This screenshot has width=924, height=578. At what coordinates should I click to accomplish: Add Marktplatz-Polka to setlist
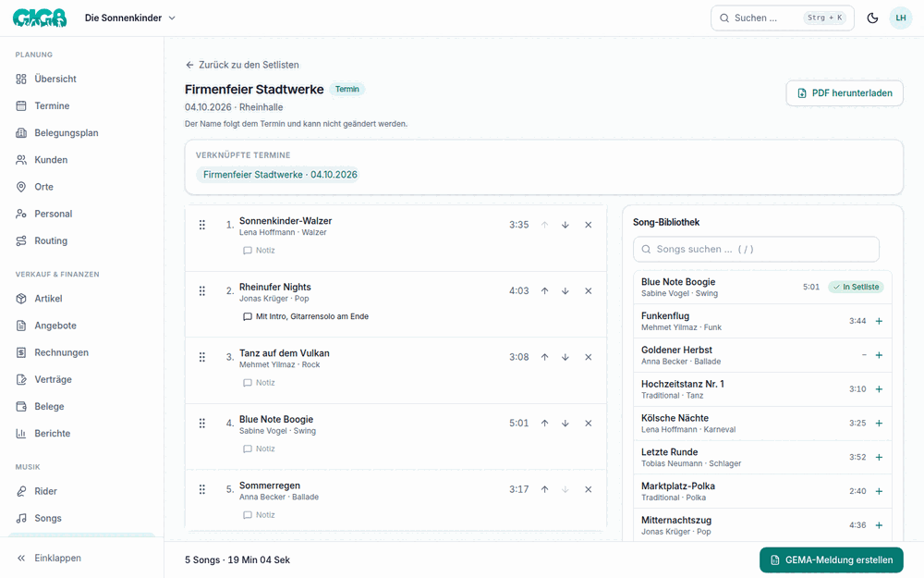point(879,491)
